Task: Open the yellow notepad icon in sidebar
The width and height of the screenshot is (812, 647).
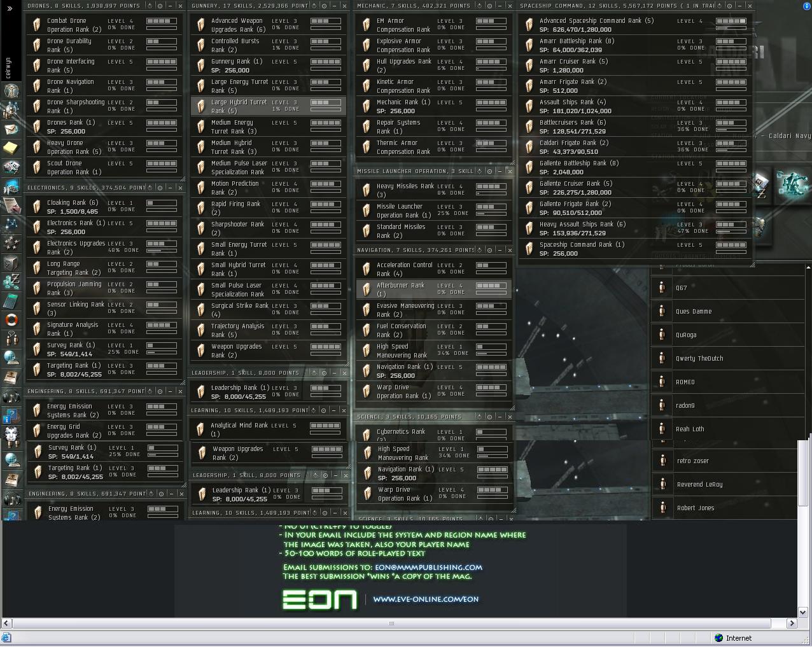Action: pyautogui.click(x=11, y=148)
